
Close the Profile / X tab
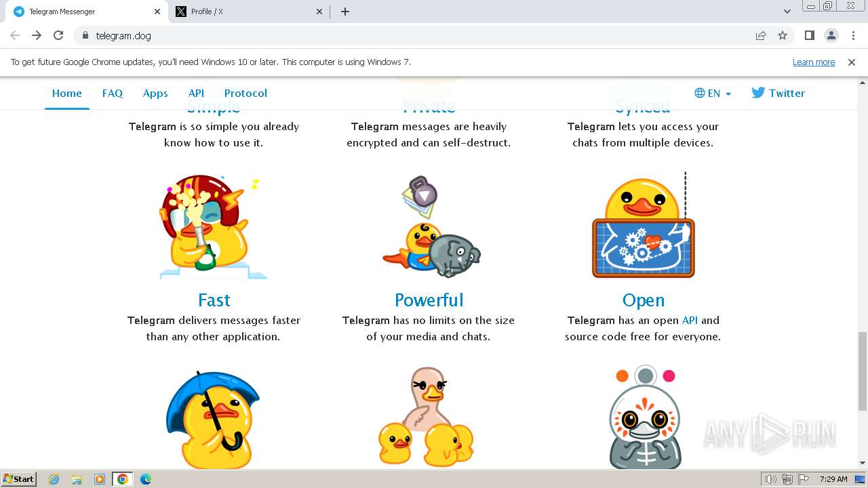(x=320, y=12)
